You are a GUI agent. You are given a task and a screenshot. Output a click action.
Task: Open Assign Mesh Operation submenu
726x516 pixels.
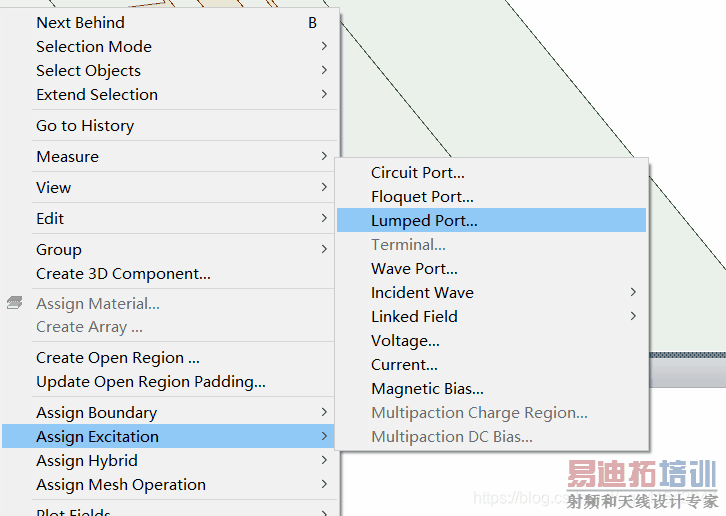point(121,485)
